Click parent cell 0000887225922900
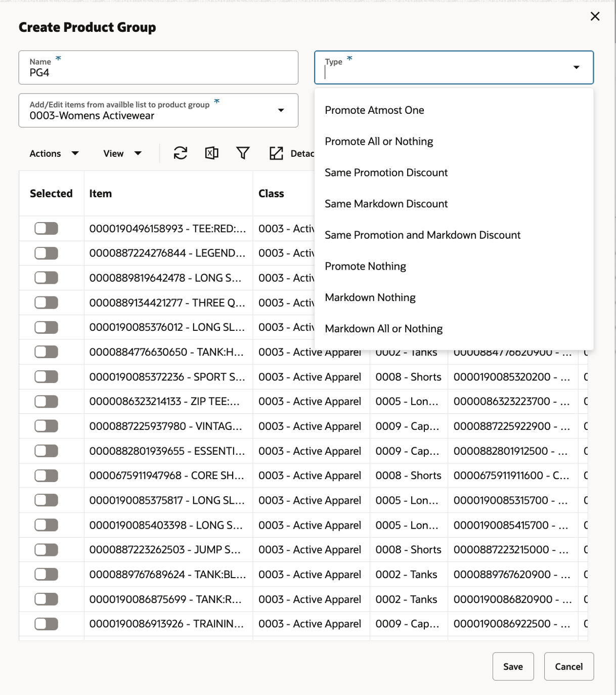Screen dimensions: 616x695 [512, 426]
